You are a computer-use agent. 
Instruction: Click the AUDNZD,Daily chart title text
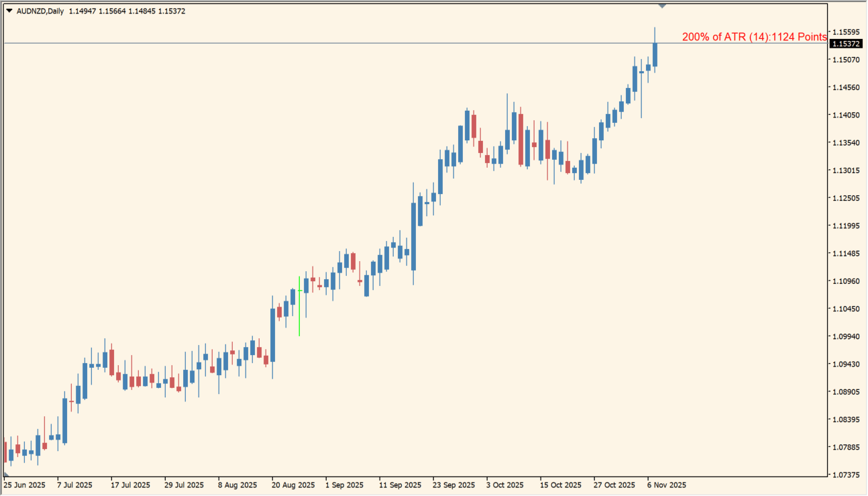[x=40, y=11]
